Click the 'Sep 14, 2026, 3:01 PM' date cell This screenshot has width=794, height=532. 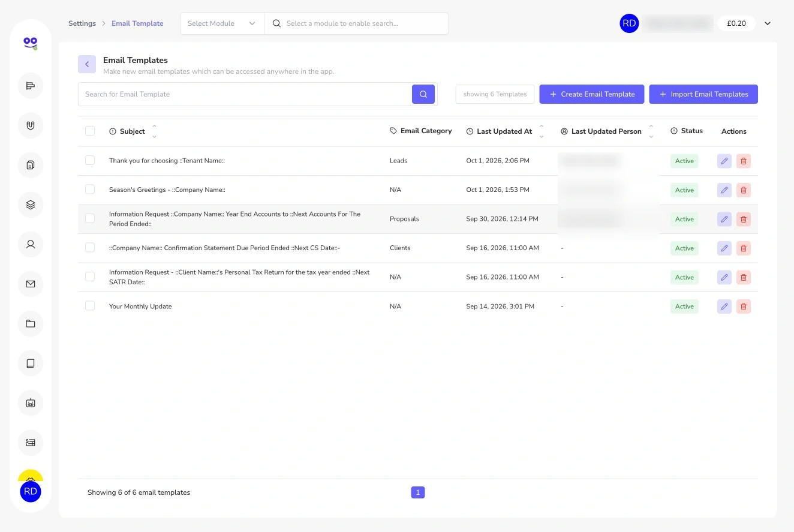pyautogui.click(x=500, y=306)
